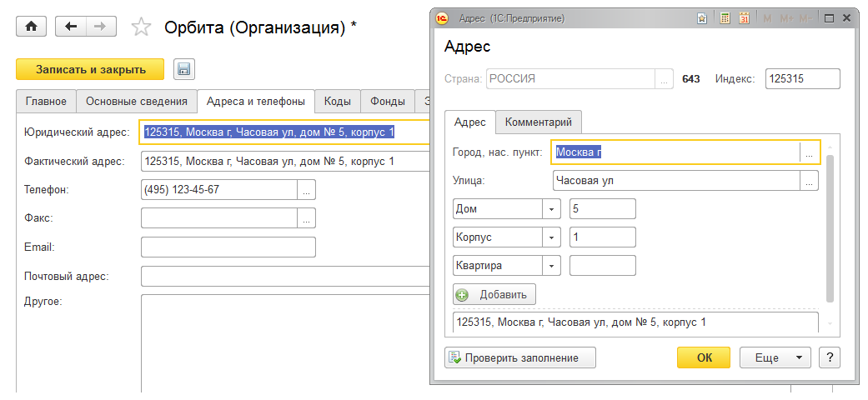Open the Еще dropdown menu
The height and width of the screenshot is (400, 868).
pos(775,357)
